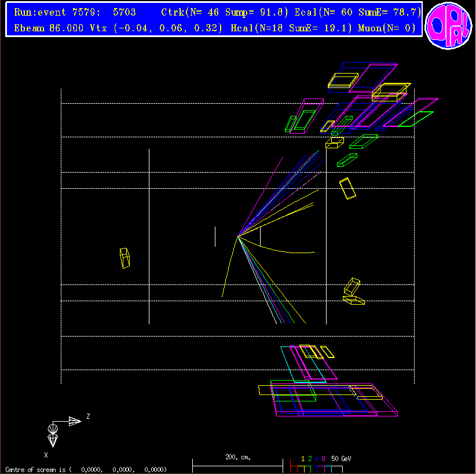The height and width of the screenshot is (475, 476).
Task: Select the short white vertical line left of the vertex
Action: pos(215,236)
